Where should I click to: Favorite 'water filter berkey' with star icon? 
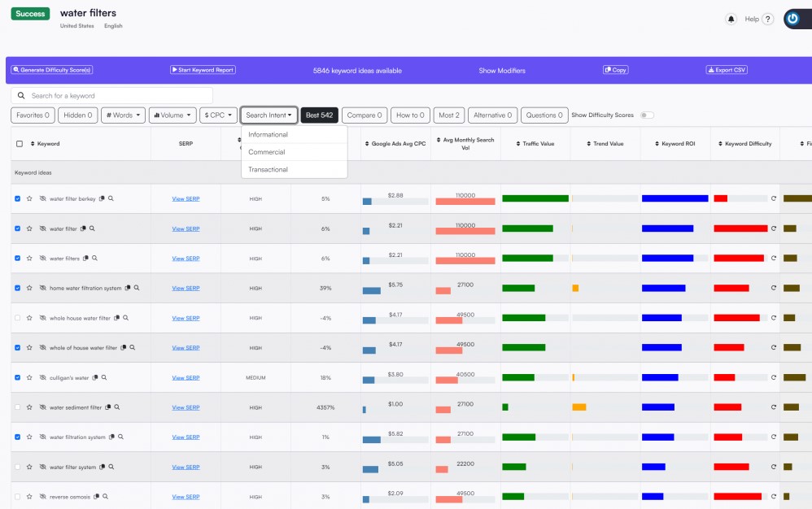[x=29, y=198]
